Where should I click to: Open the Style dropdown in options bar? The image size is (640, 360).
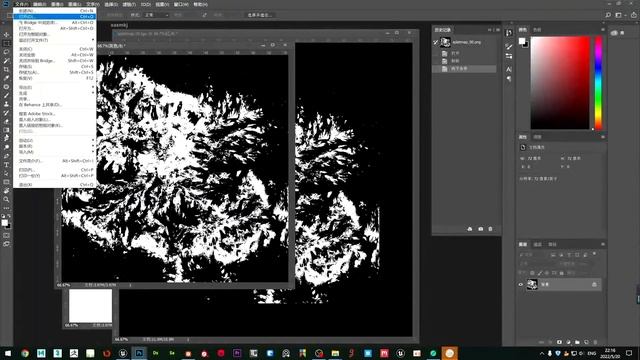(157, 15)
